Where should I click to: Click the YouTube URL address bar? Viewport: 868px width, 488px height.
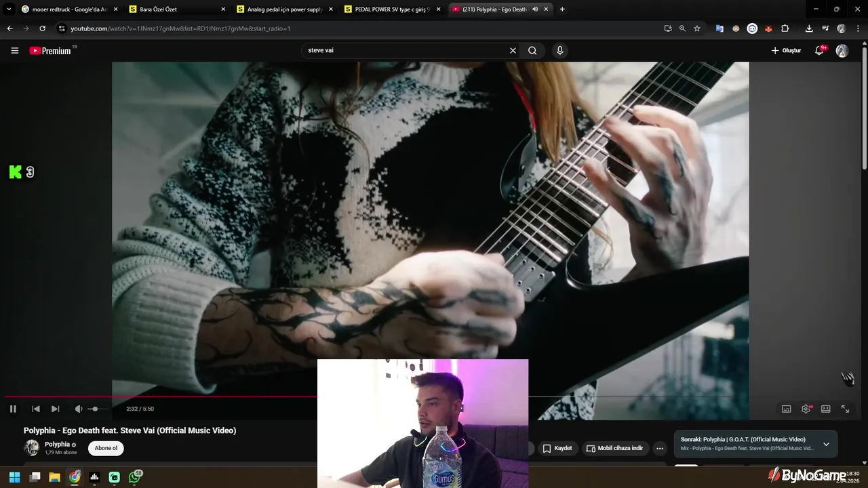pyautogui.click(x=359, y=28)
